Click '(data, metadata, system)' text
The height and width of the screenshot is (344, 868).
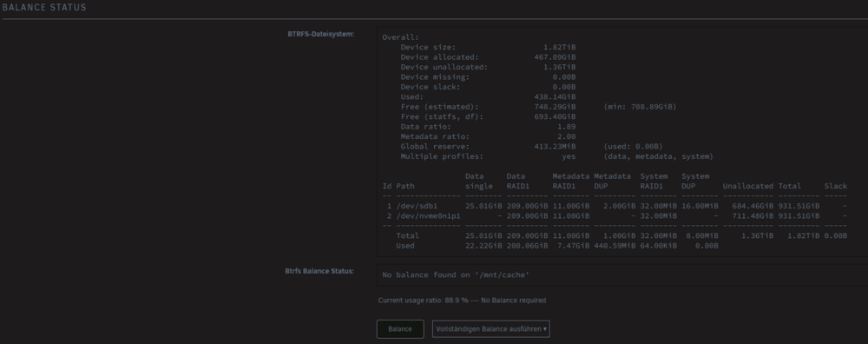[658, 156]
